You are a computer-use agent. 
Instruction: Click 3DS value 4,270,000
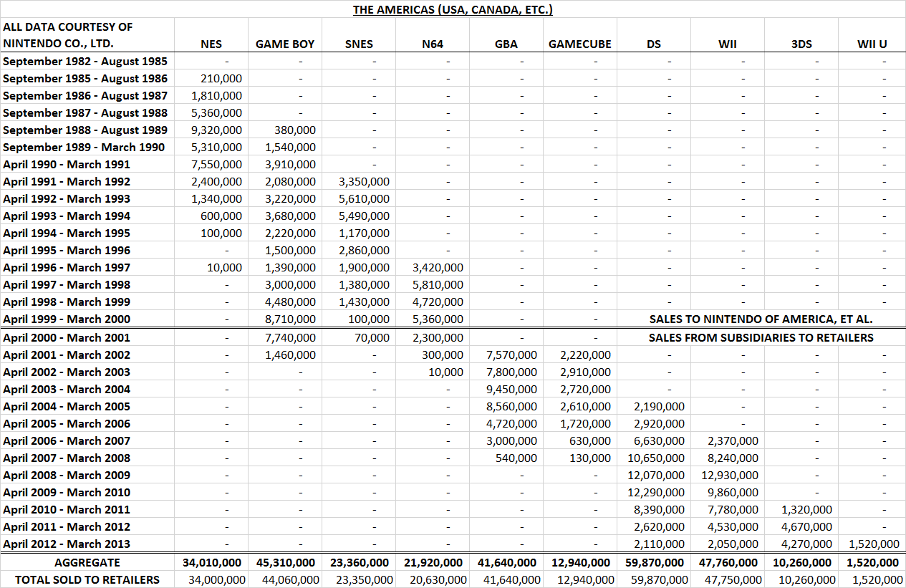(807, 544)
